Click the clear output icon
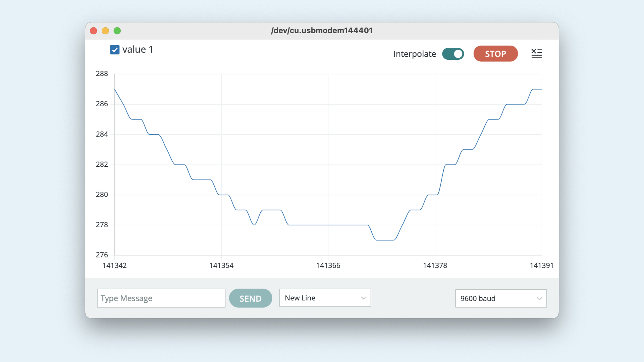The height and width of the screenshot is (362, 644). 536,54
